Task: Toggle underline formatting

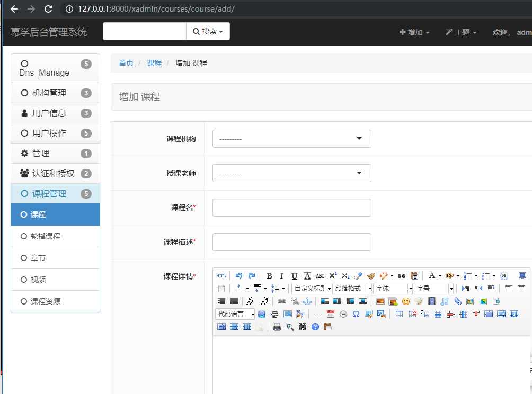Action: (x=294, y=276)
